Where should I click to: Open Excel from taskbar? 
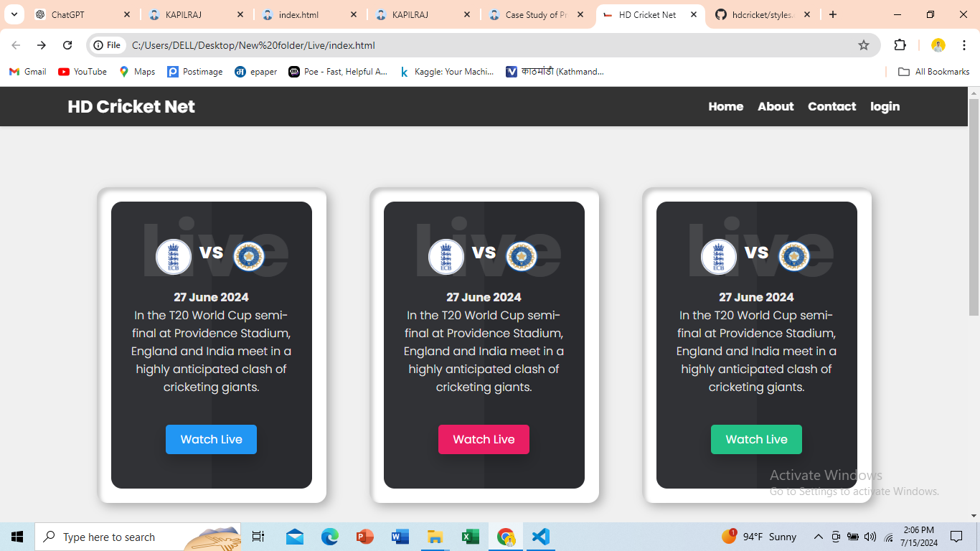[x=470, y=537]
